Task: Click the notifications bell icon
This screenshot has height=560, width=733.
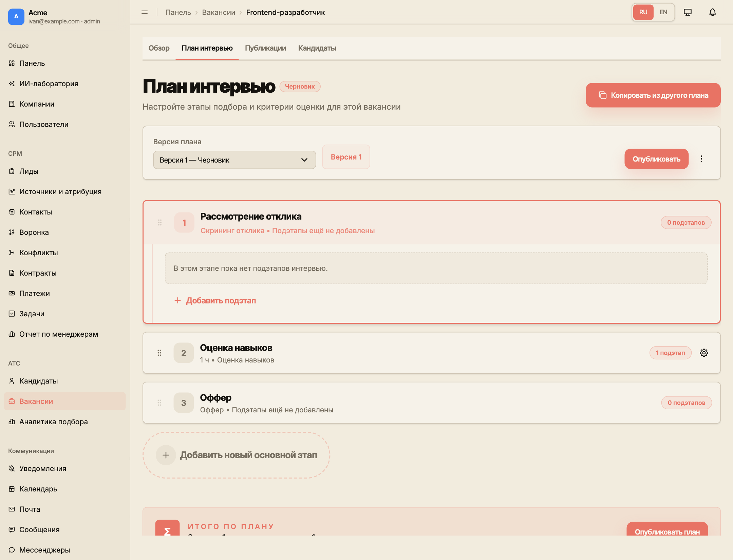Action: click(712, 12)
